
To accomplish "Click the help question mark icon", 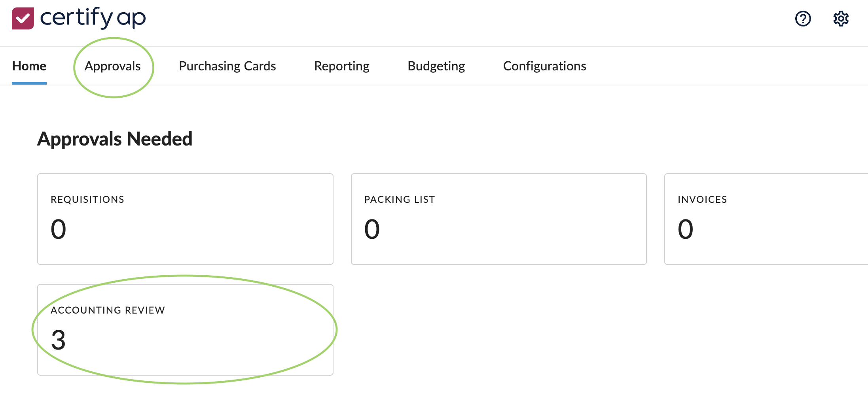I will pyautogui.click(x=803, y=19).
